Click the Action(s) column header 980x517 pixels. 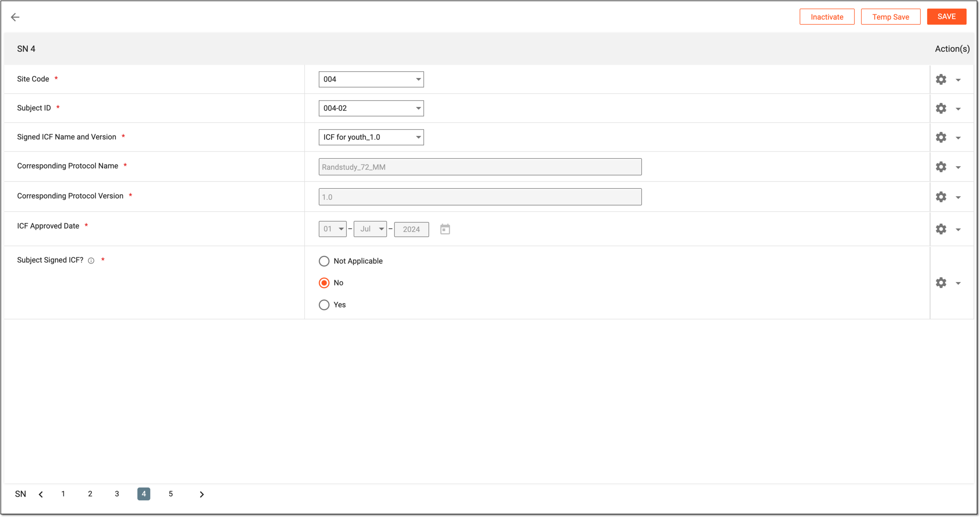(952, 49)
